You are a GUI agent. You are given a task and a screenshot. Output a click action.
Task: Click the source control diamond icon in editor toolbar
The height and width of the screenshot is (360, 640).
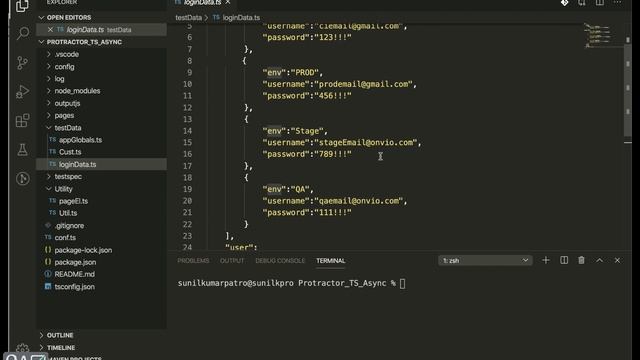point(564,3)
